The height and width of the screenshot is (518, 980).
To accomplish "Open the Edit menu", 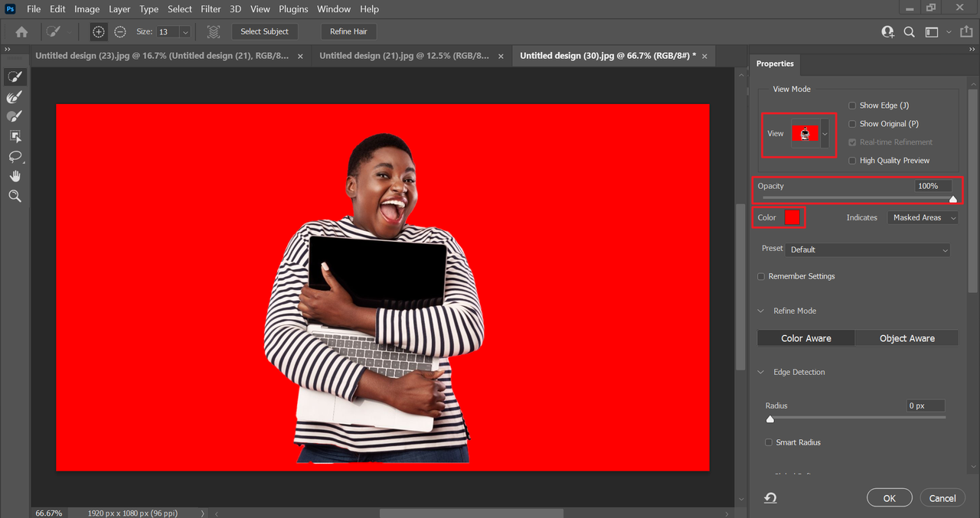I will click(x=57, y=9).
